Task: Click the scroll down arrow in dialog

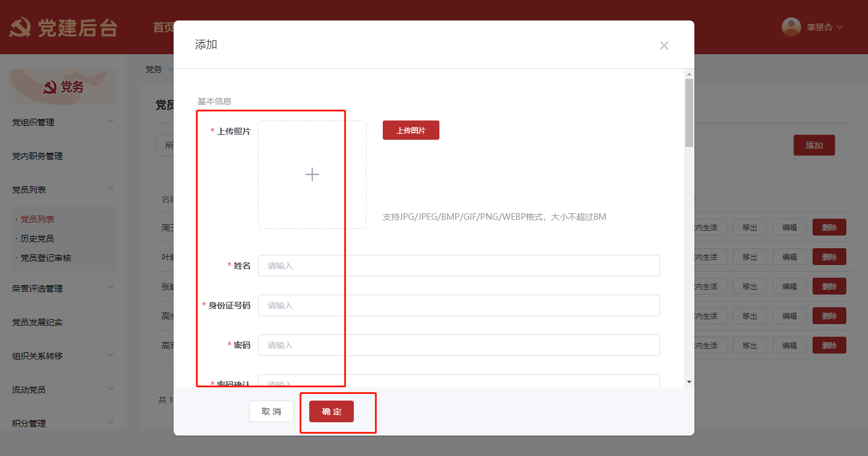Action: click(x=689, y=381)
